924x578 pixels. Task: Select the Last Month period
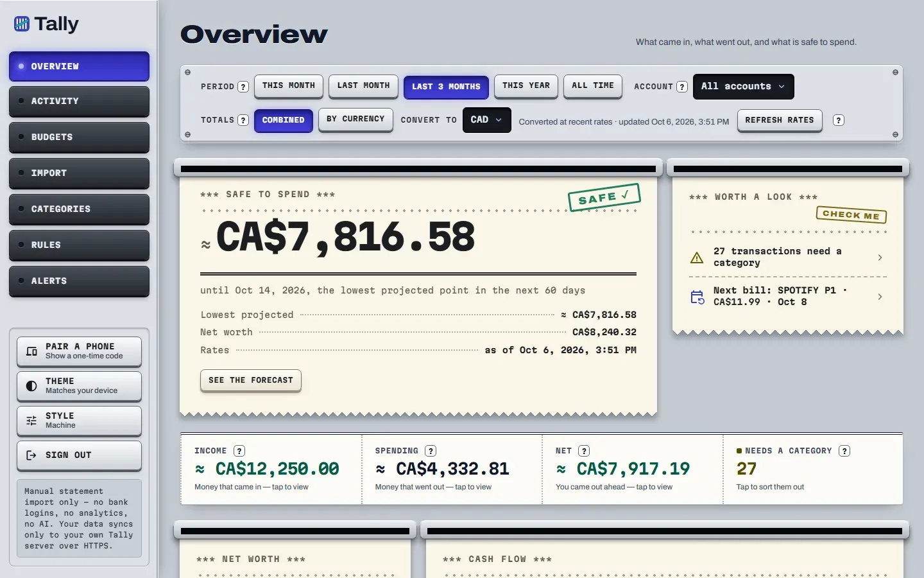(x=364, y=86)
